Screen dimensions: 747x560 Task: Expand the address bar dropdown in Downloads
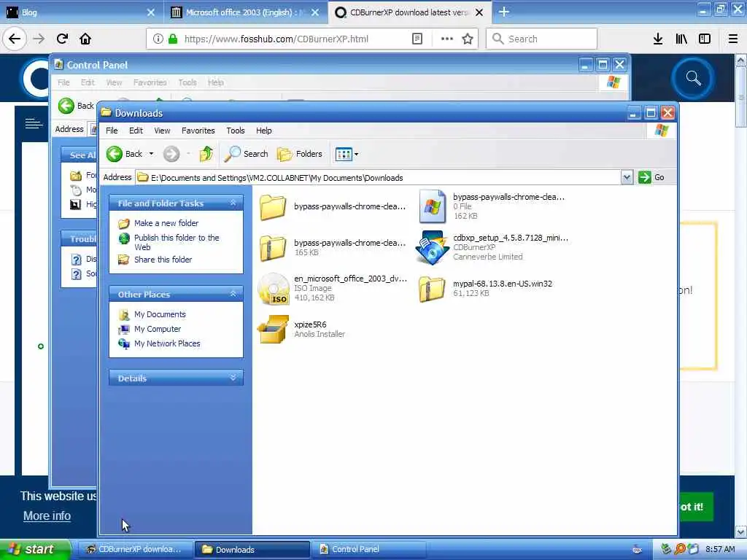(627, 178)
